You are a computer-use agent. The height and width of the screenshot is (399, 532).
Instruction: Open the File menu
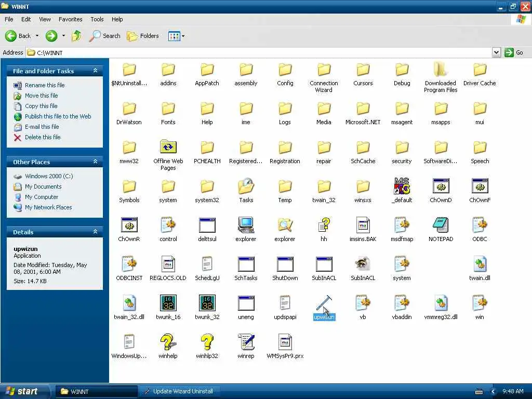[9, 19]
